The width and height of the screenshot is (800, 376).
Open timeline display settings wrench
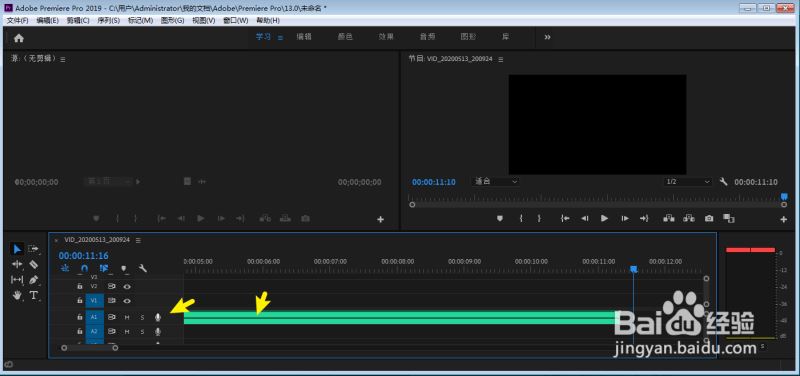point(143,268)
